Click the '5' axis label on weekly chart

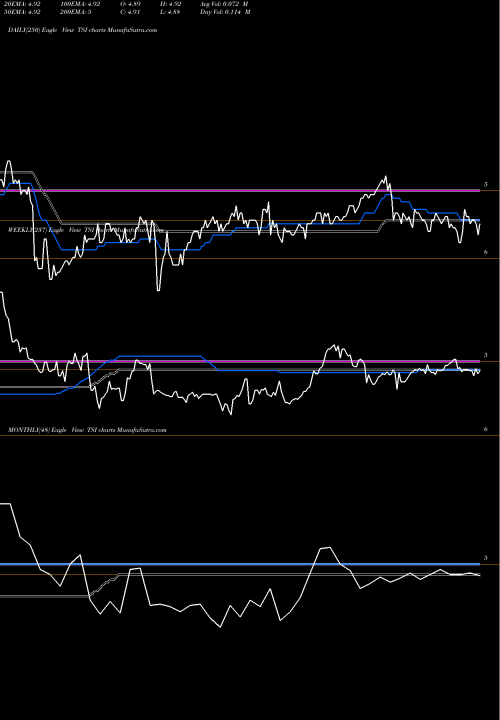coord(485,355)
